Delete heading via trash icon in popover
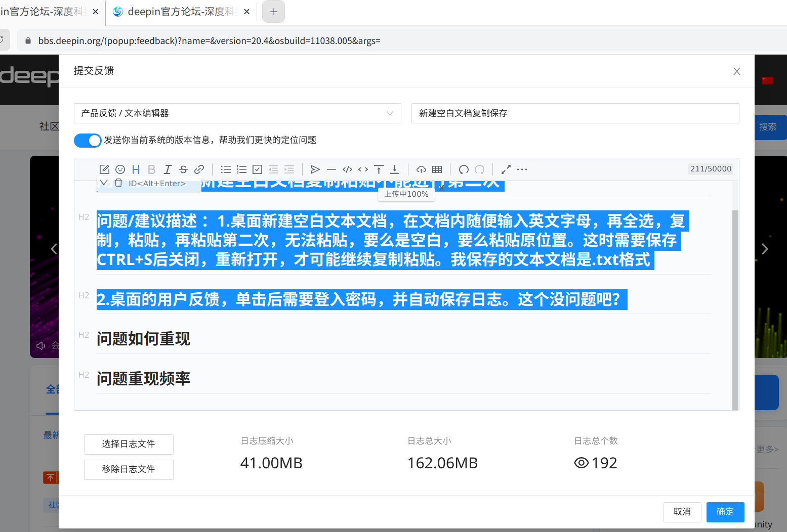Screen dimensions: 787x532 point(118,183)
